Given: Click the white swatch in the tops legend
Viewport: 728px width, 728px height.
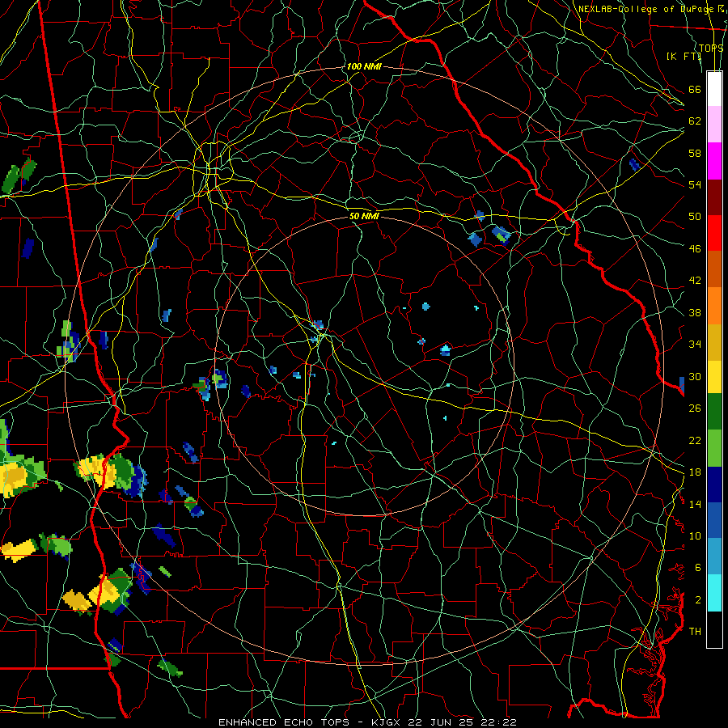Looking at the screenshot, I should [714, 89].
